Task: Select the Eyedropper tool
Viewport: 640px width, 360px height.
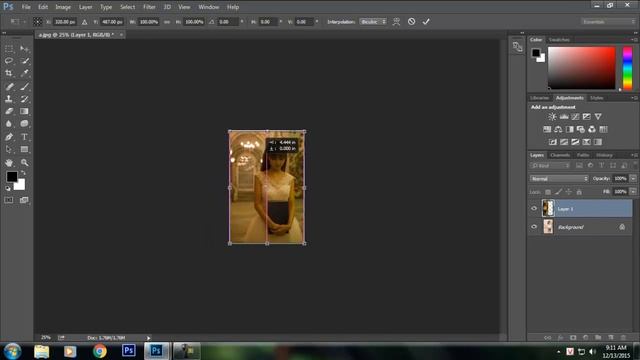Action: click(x=24, y=73)
